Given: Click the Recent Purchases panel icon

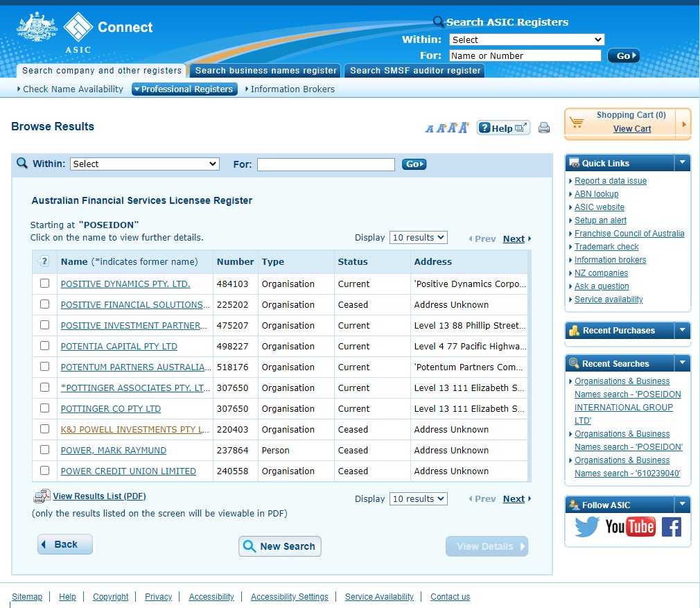Looking at the screenshot, I should [x=574, y=330].
